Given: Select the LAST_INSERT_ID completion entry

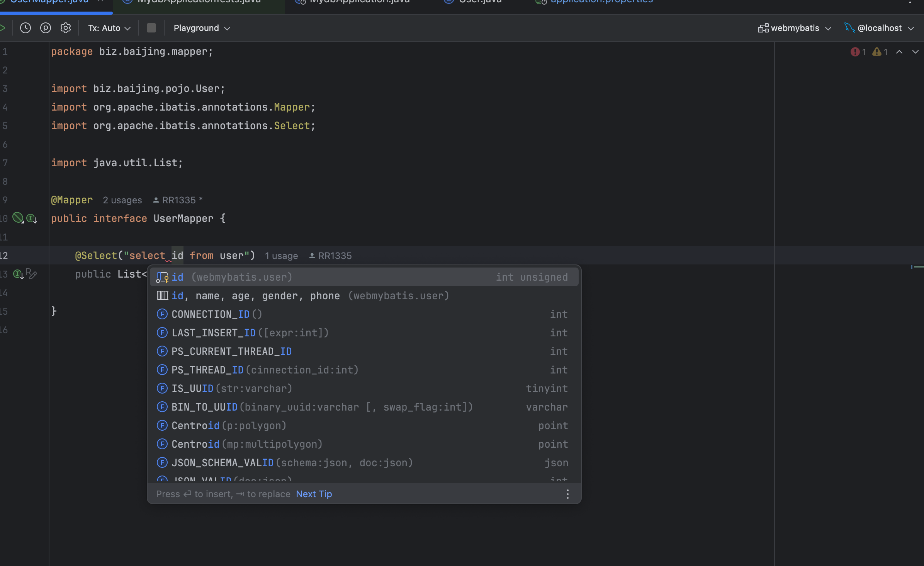Looking at the screenshot, I should pyautogui.click(x=250, y=333).
